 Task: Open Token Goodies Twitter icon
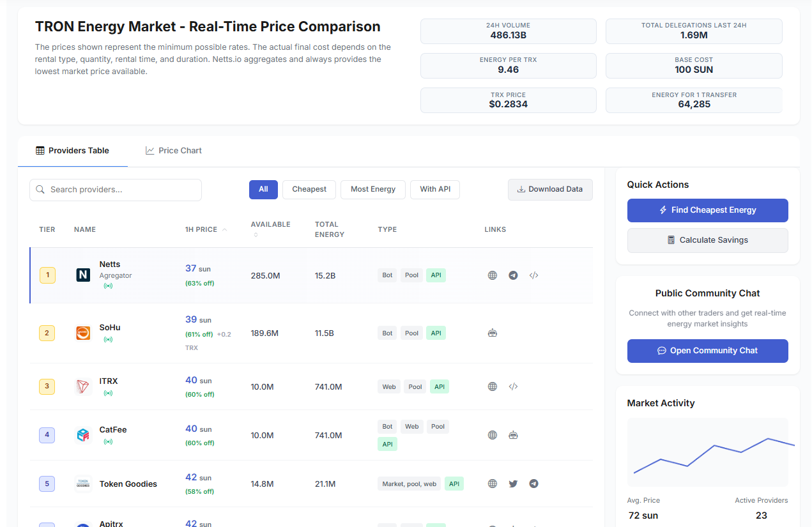pos(513,484)
